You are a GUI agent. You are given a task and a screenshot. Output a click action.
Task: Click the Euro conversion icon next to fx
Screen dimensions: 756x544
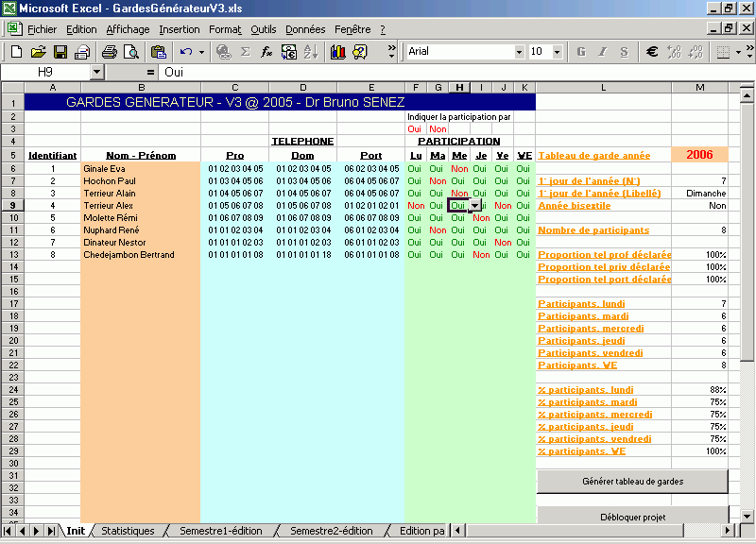click(x=289, y=52)
